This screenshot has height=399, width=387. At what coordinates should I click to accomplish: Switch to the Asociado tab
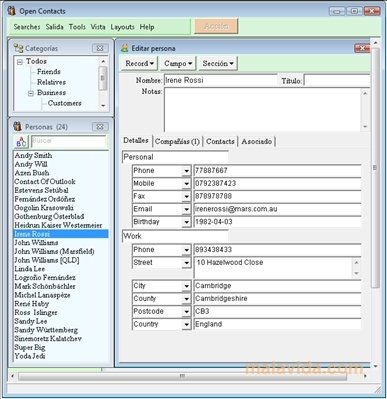click(256, 141)
